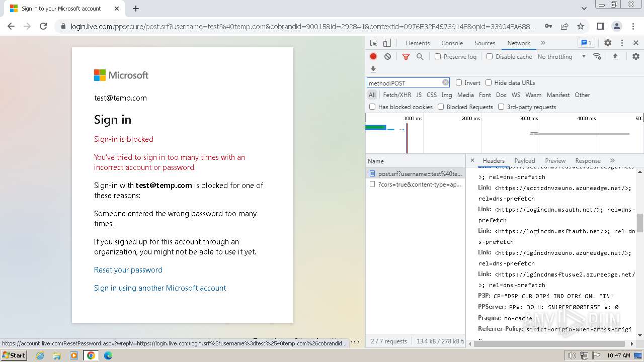
Task: Show more request detail tabs chevron
Action: 612,160
